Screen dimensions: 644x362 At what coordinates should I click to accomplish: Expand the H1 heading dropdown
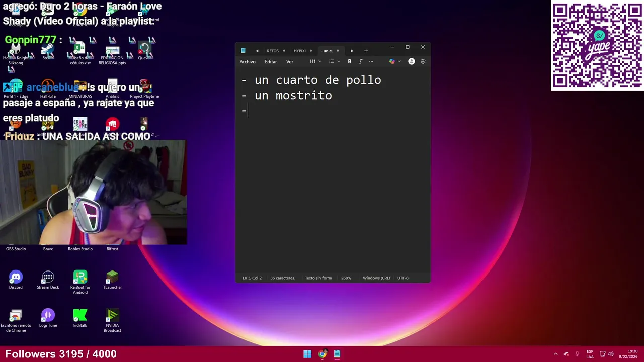coord(315,61)
